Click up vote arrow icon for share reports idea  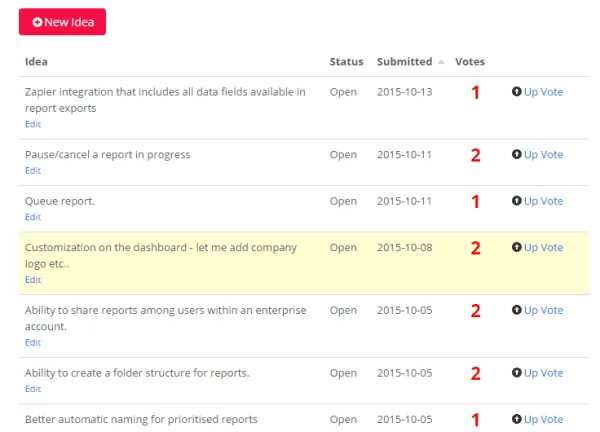pos(516,311)
